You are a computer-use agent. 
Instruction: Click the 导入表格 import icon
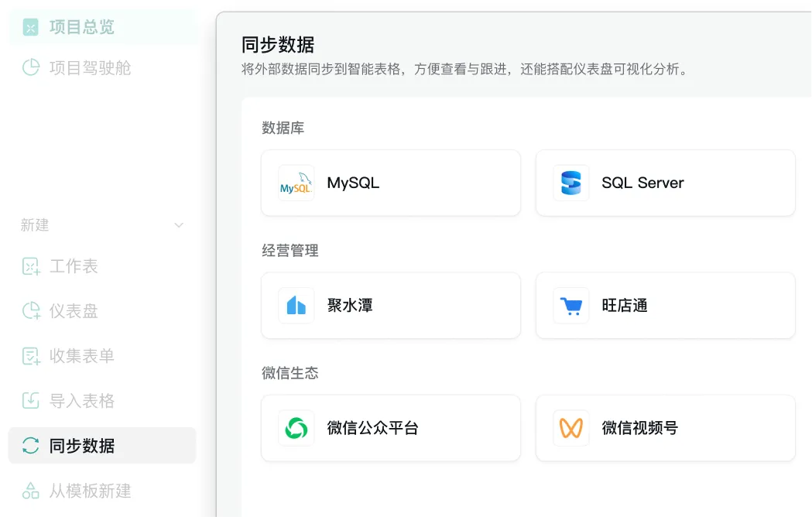click(30, 401)
